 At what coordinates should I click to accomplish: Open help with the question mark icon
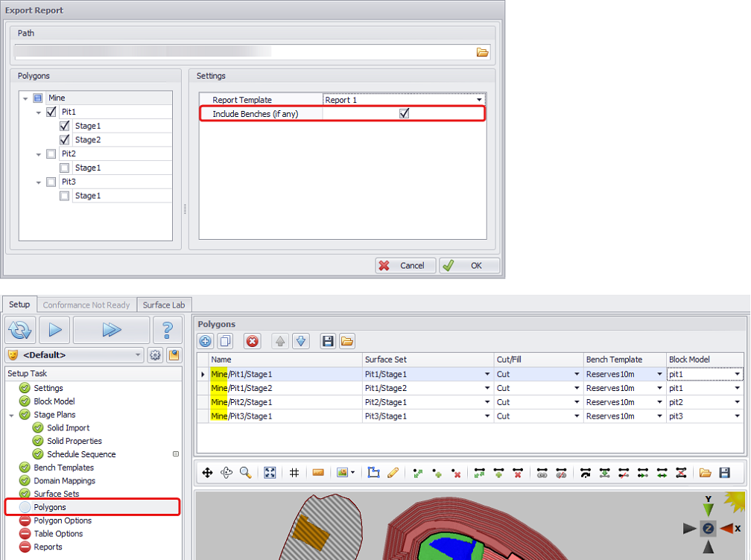pyautogui.click(x=167, y=330)
